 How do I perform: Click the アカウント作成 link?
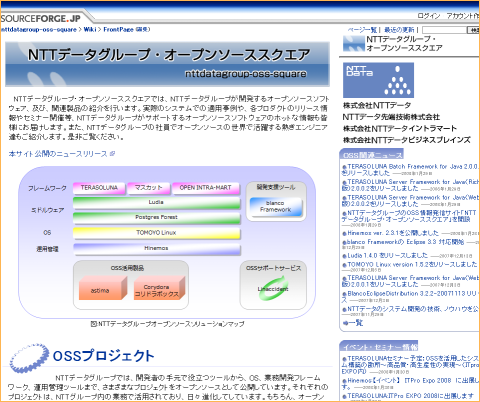463,16
